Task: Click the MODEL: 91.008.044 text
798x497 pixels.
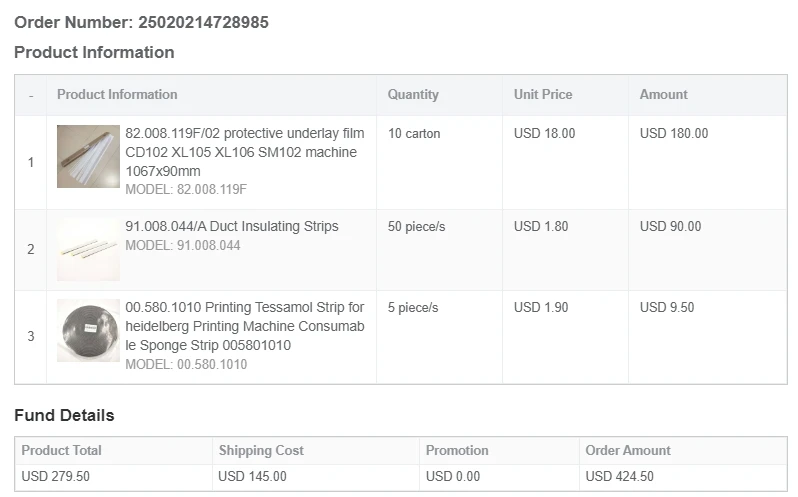Action: 183,245
